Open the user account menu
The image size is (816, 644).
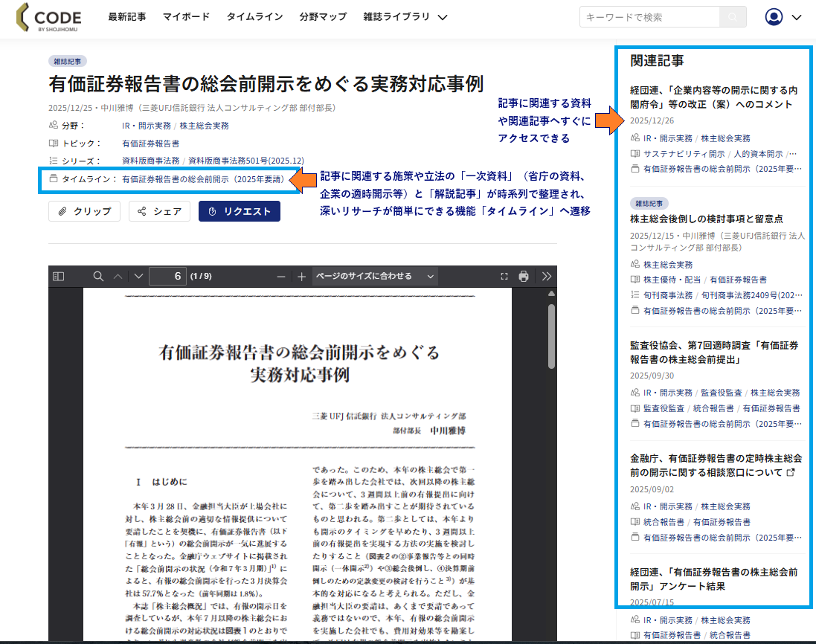point(783,17)
